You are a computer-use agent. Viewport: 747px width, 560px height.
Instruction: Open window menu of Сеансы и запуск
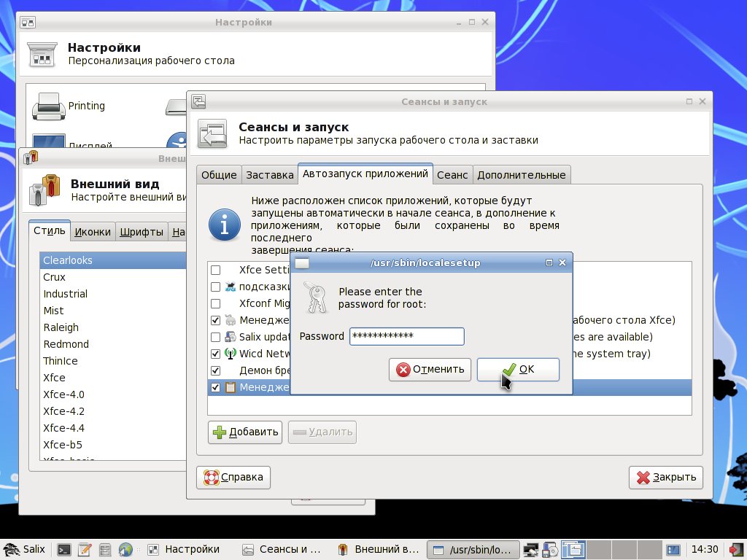[x=198, y=101]
